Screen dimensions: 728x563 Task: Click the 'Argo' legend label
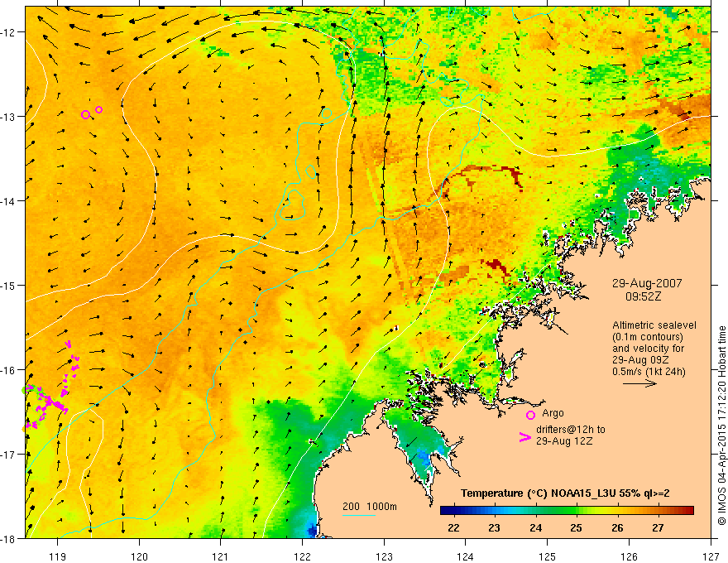point(553,413)
